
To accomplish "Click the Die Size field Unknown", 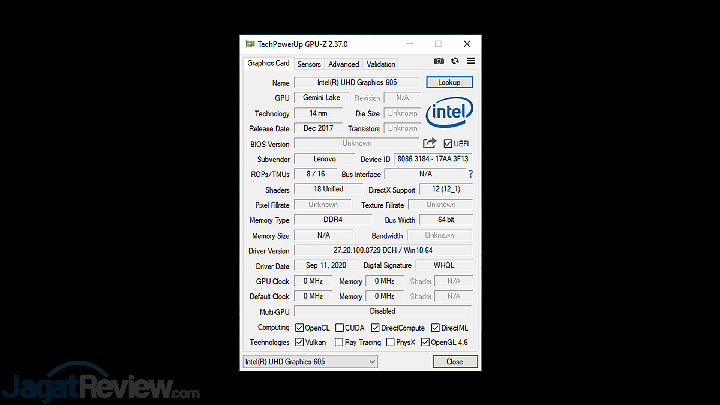I will (x=402, y=113).
